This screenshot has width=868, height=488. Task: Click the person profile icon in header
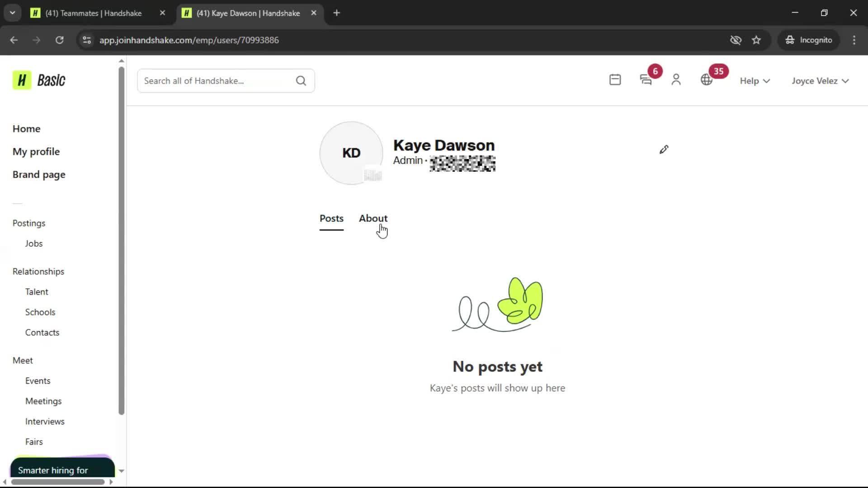(x=676, y=80)
